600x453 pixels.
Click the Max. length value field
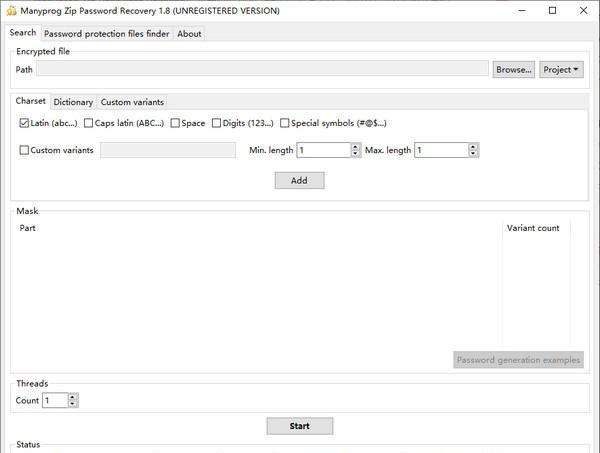(442, 150)
